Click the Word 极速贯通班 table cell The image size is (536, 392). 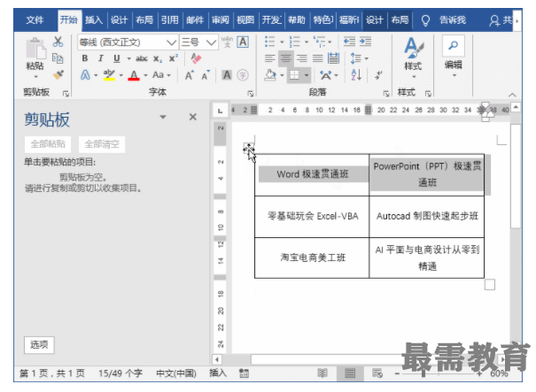pos(312,174)
